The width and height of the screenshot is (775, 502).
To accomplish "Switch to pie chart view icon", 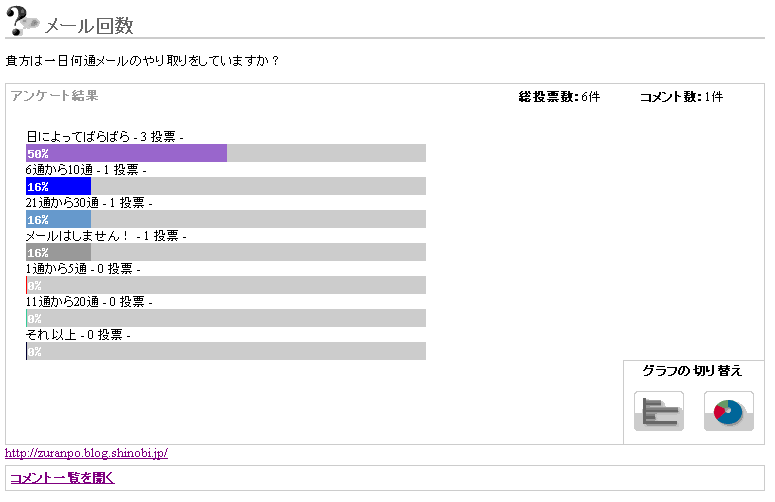I will [x=728, y=410].
